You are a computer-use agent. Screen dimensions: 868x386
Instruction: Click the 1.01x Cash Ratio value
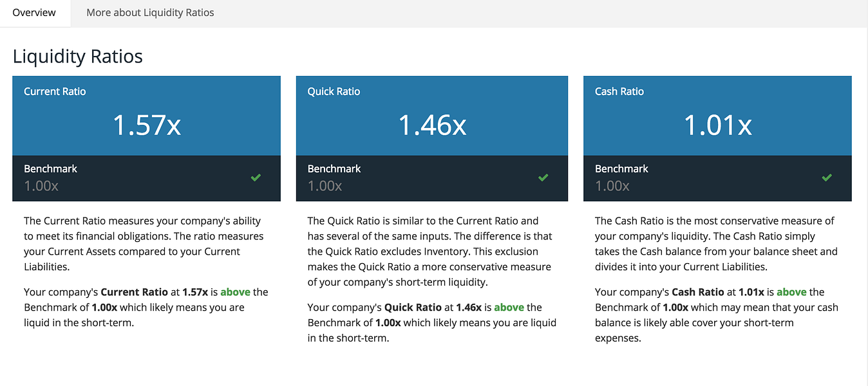(717, 125)
